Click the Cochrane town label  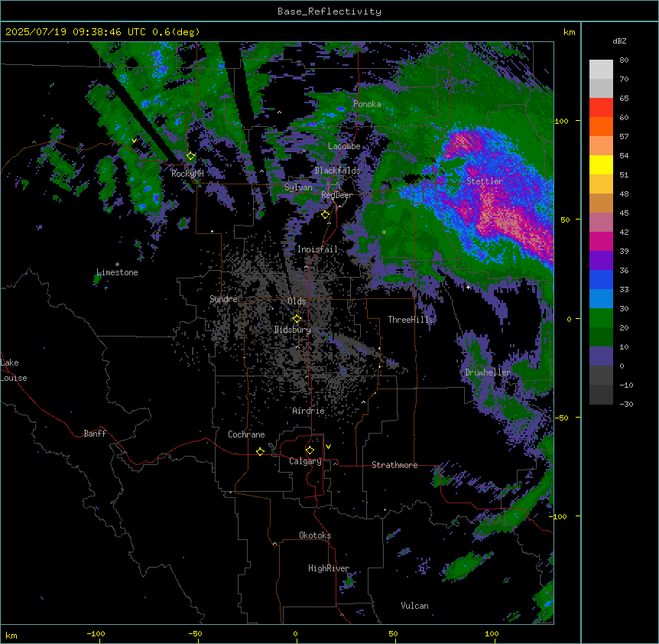(x=246, y=434)
